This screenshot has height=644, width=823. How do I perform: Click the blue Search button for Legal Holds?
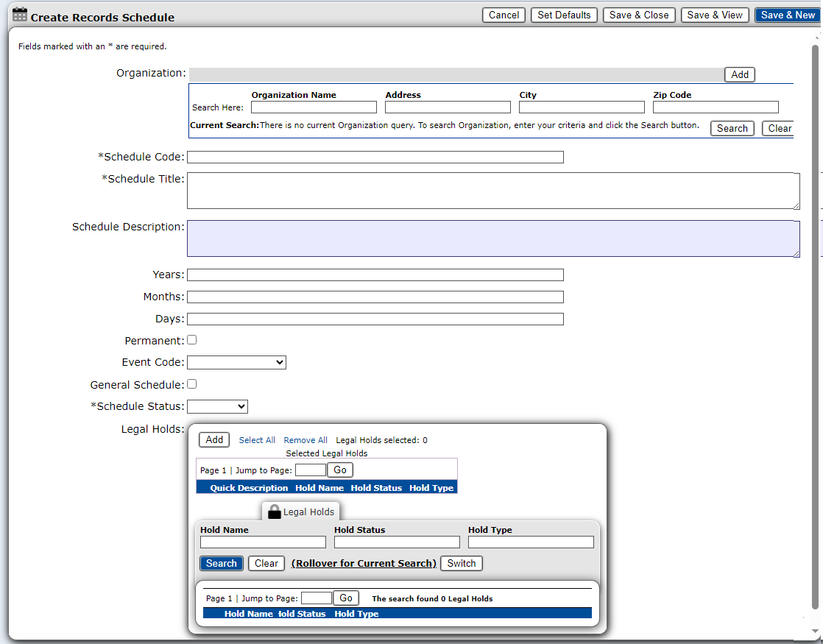(x=221, y=563)
